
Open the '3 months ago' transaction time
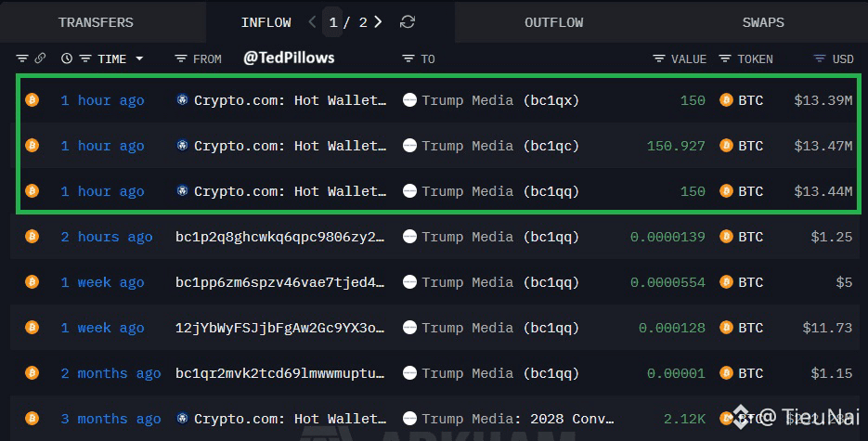[x=110, y=419]
